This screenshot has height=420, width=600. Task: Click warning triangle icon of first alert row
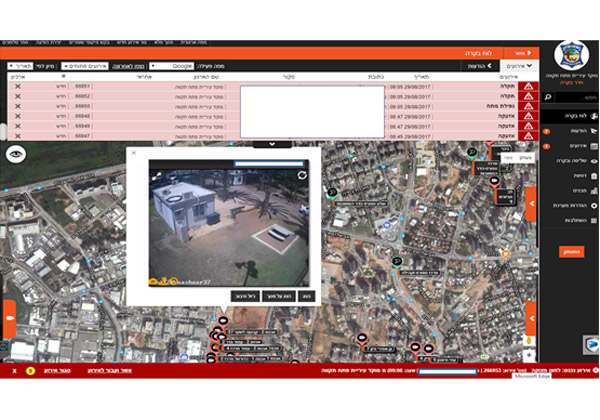click(528, 87)
